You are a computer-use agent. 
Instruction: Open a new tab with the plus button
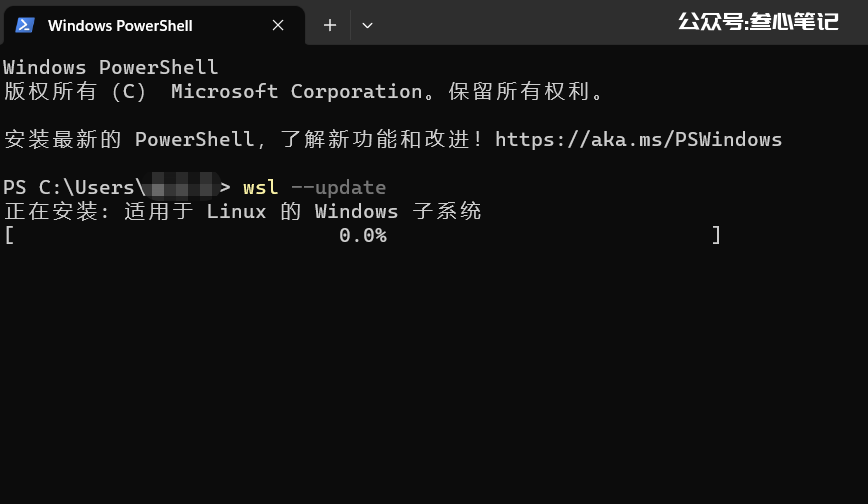[x=330, y=25]
